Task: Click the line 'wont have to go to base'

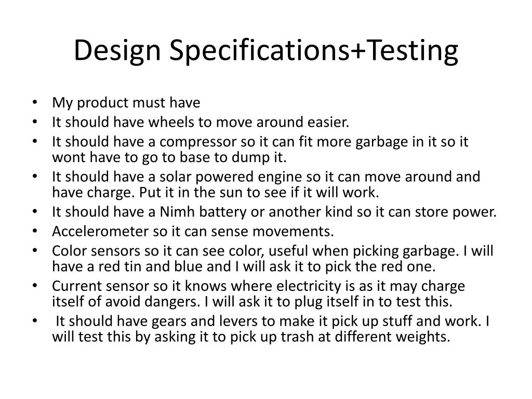Action: click(169, 157)
